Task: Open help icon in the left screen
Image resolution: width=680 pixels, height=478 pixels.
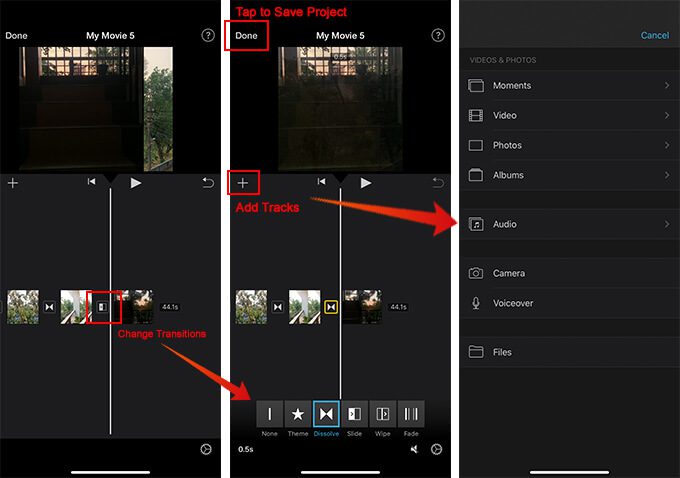Action: pyautogui.click(x=208, y=35)
